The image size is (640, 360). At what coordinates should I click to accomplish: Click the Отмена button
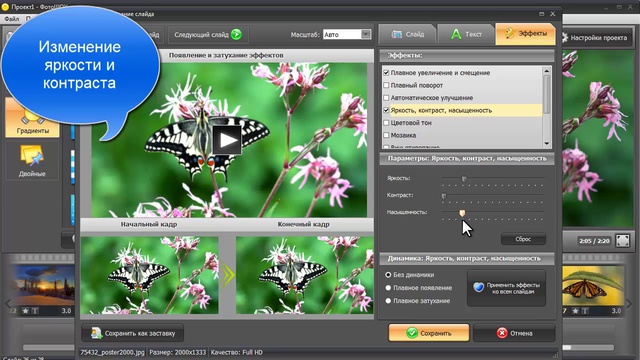514,333
